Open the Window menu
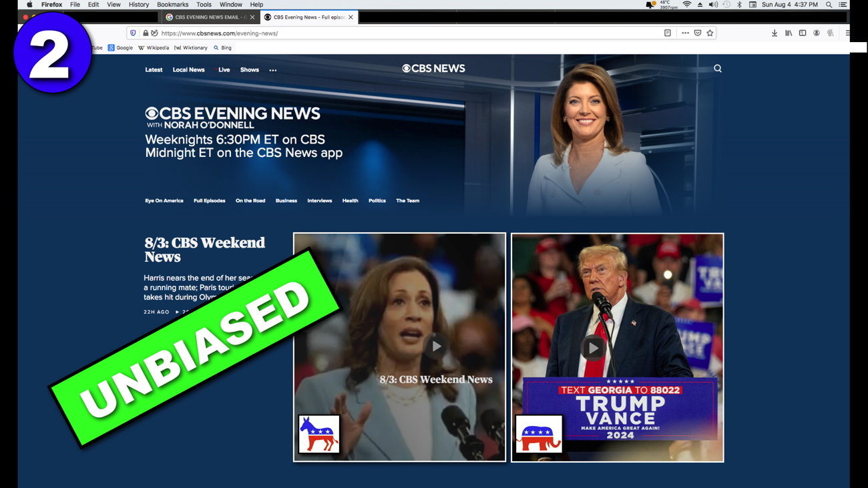This screenshot has height=488, width=868. (231, 5)
